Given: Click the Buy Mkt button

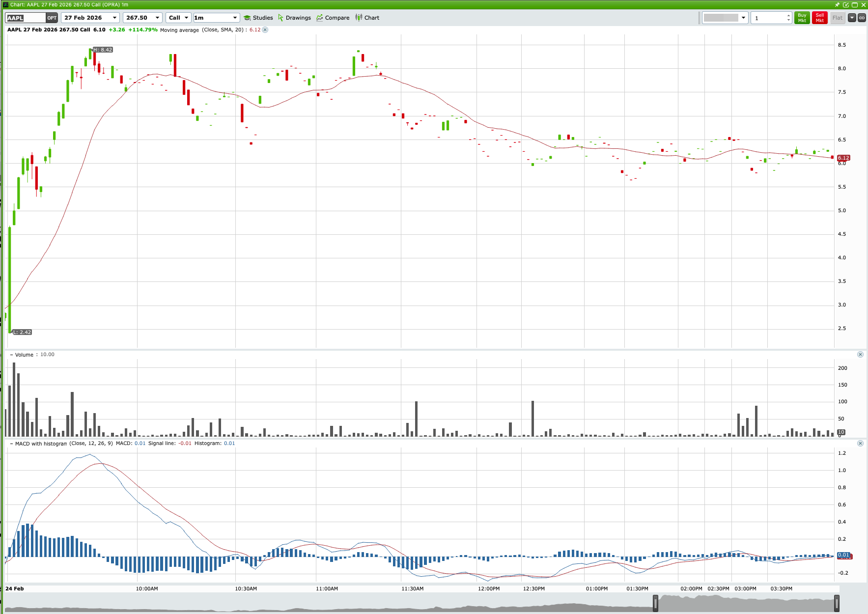Looking at the screenshot, I should [x=802, y=18].
